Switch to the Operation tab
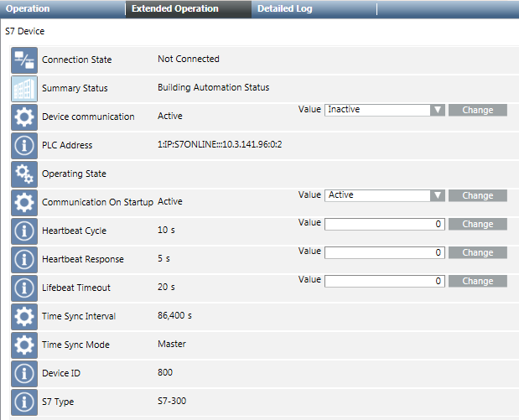519x420 pixels. pyautogui.click(x=29, y=9)
